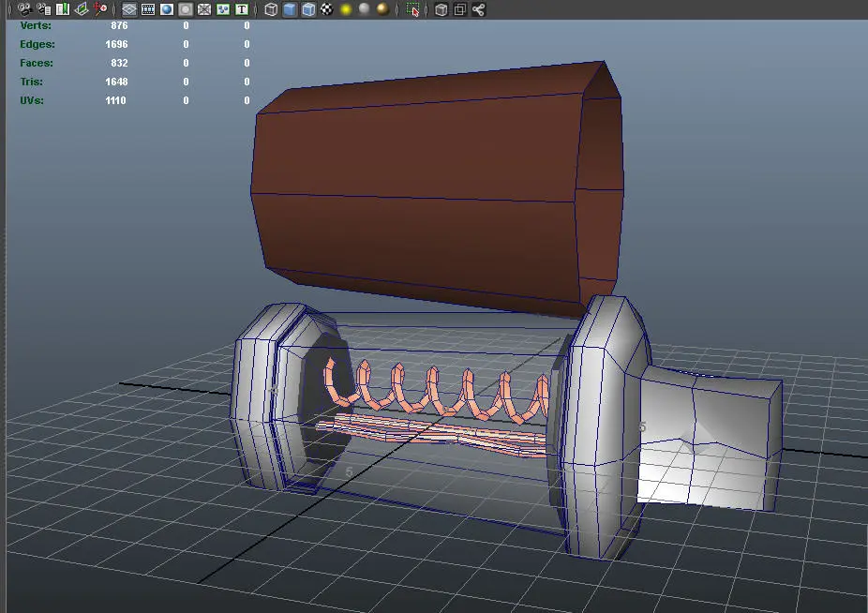Screen dimensions: 868x613
Task: Toggle the Resolution Gate icon
Action: (167, 9)
